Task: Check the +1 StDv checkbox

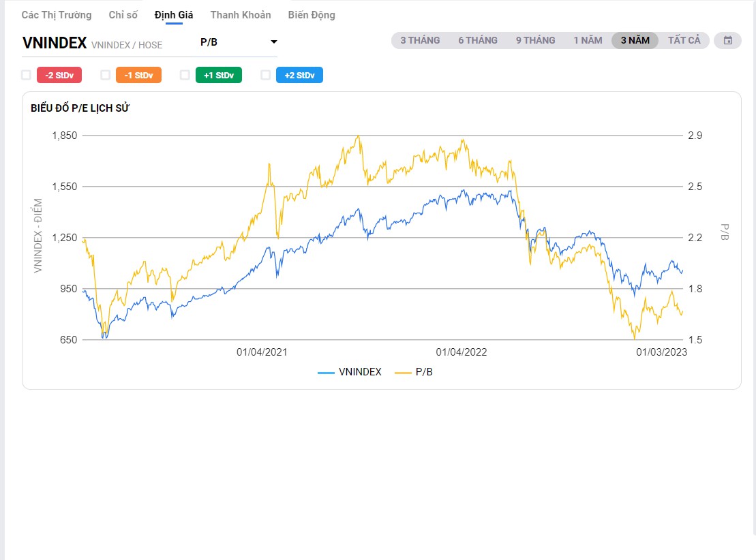Action: pyautogui.click(x=185, y=75)
